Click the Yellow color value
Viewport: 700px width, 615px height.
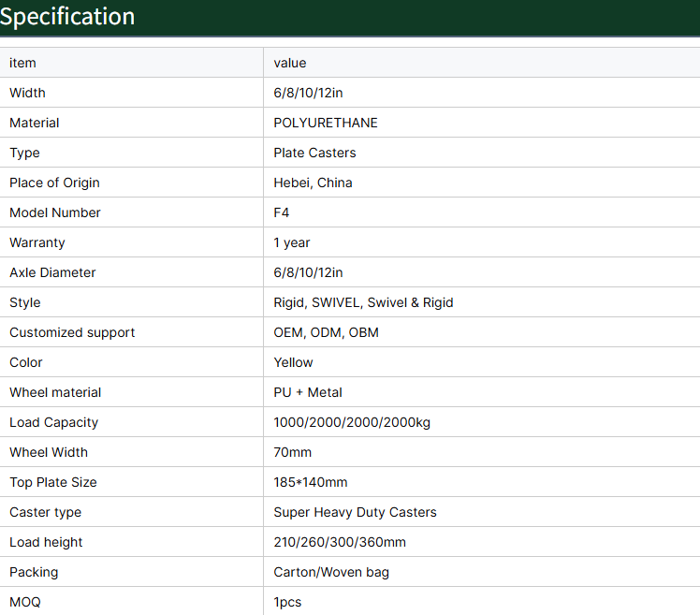tap(293, 362)
